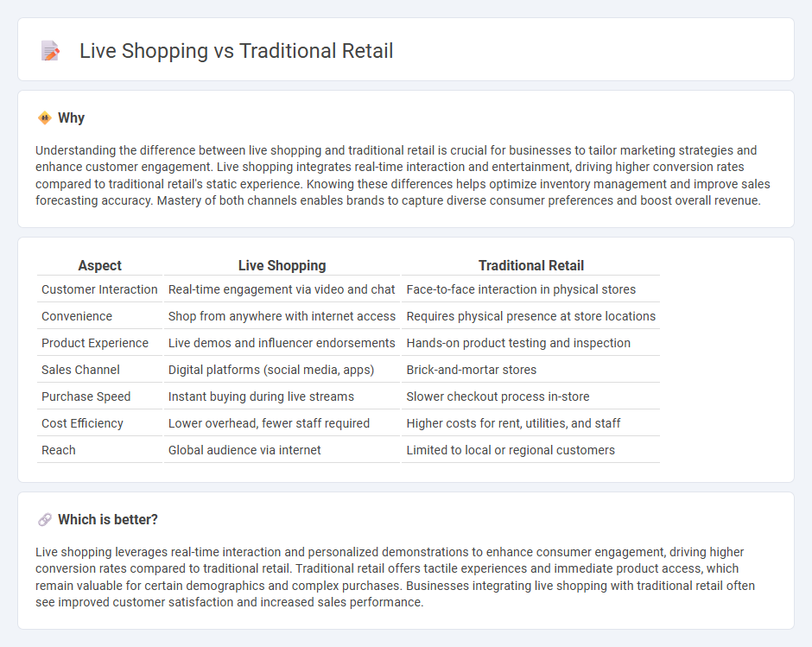Click the chain link icon beside Which is better?
812x647 pixels.
pyautogui.click(x=45, y=519)
